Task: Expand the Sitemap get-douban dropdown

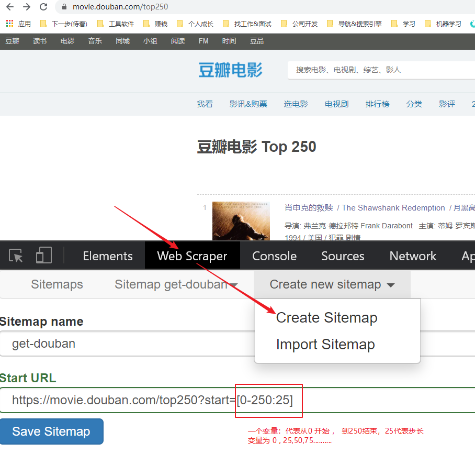Action: [176, 284]
